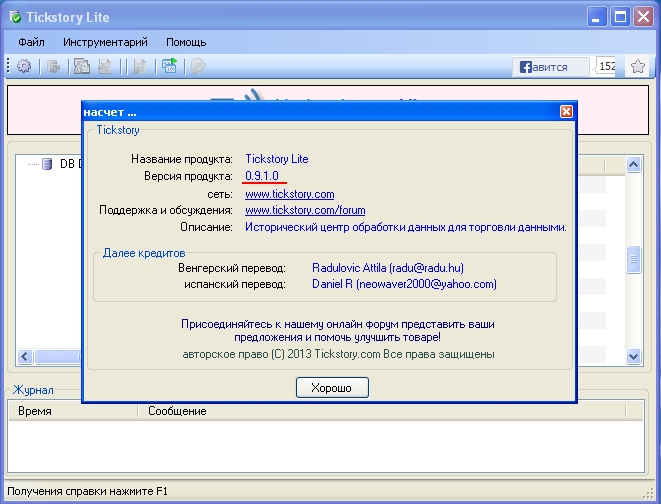
Task: Close the насчет dialog with red X
Action: click(566, 112)
